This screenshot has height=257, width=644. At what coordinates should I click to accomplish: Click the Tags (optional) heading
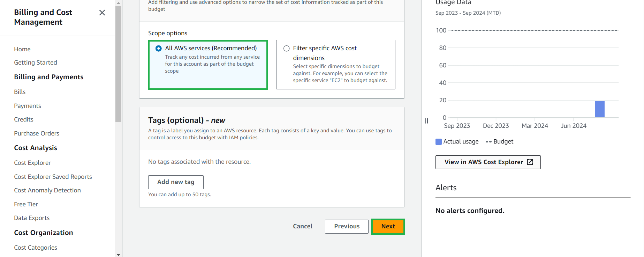pos(187,120)
